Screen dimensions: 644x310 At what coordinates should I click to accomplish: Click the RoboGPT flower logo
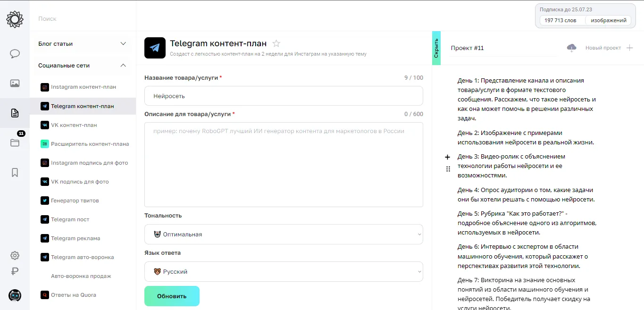pyautogui.click(x=15, y=19)
